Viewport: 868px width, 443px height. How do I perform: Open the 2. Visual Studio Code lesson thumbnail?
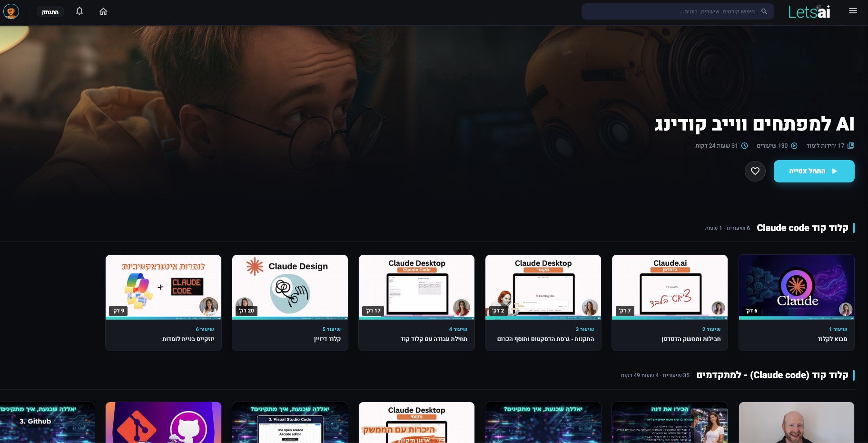click(290, 423)
